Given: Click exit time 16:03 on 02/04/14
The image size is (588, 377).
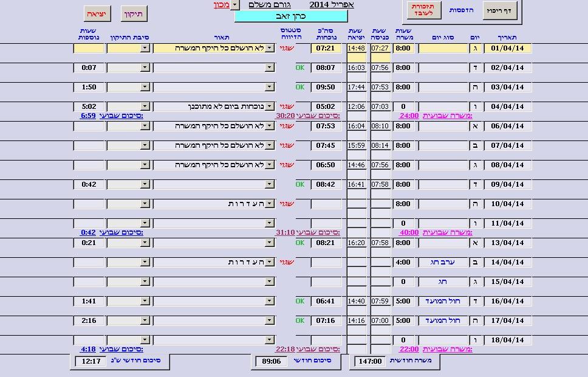Looking at the screenshot, I should tap(357, 67).
